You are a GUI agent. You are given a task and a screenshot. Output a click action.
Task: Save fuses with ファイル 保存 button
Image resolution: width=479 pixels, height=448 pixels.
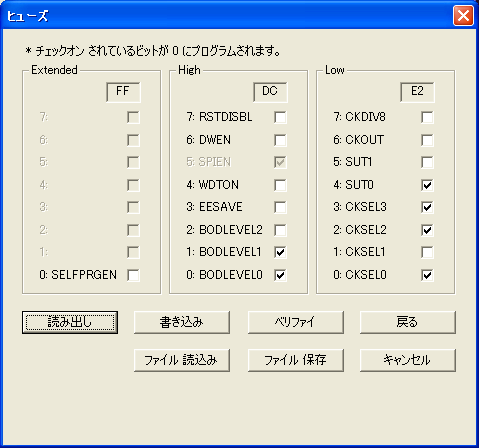pos(296,360)
